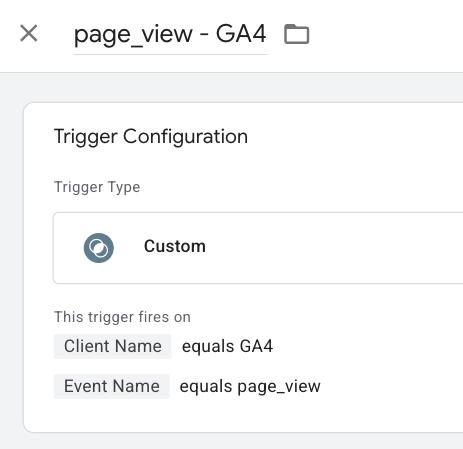Select the Custom trigger type circular icon
The height and width of the screenshot is (449, 463).
pyautogui.click(x=99, y=248)
